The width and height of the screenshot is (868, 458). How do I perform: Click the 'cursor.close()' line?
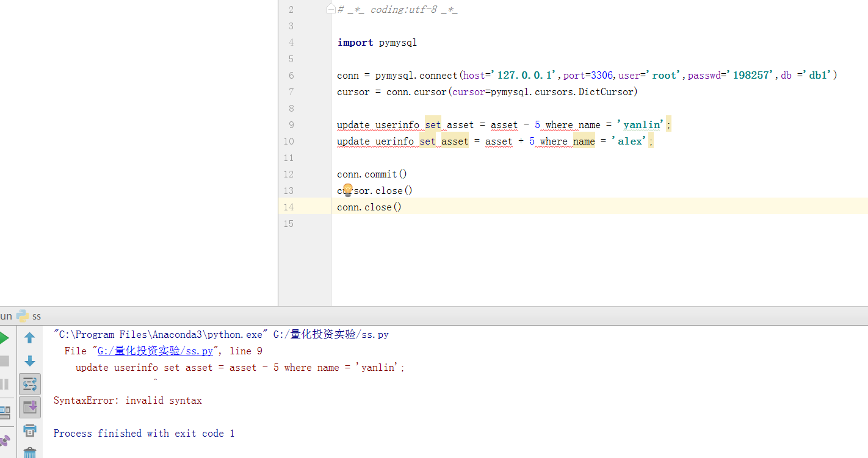click(375, 191)
